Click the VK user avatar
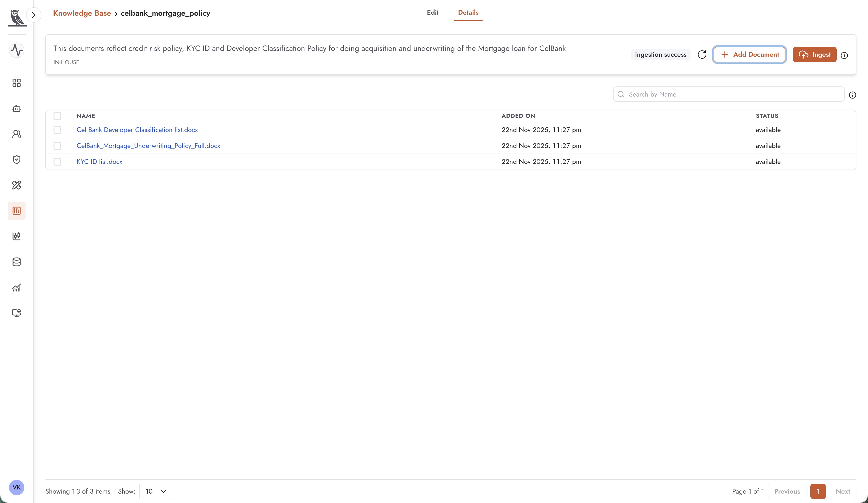 pos(17,487)
